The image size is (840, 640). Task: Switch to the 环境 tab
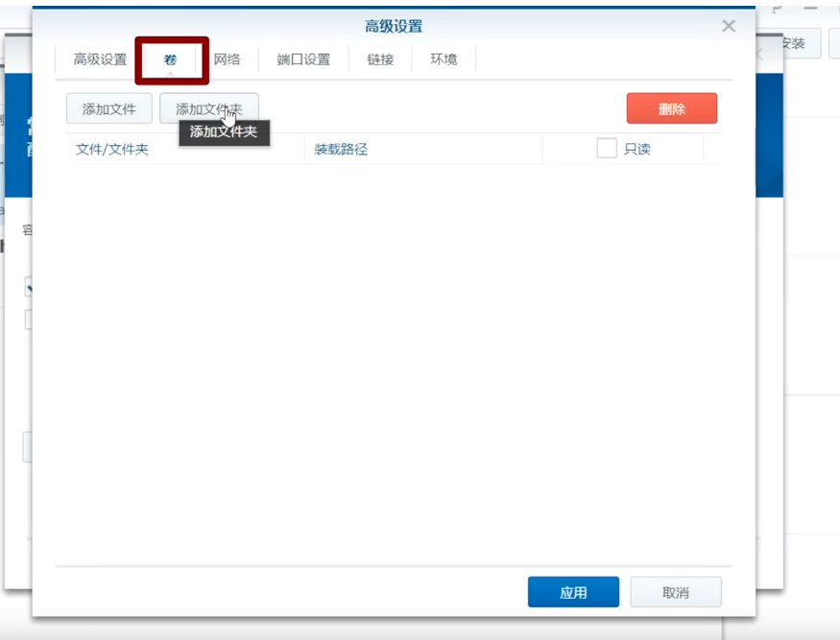pos(443,59)
